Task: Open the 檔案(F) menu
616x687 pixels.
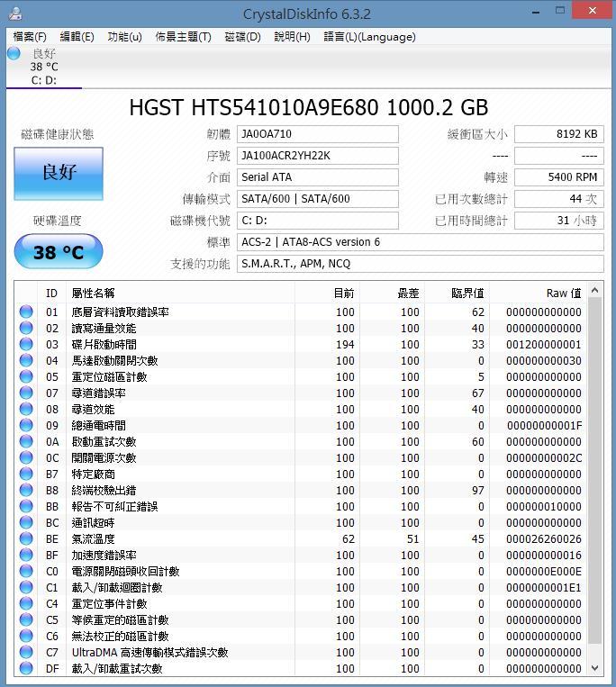Action: [x=30, y=37]
